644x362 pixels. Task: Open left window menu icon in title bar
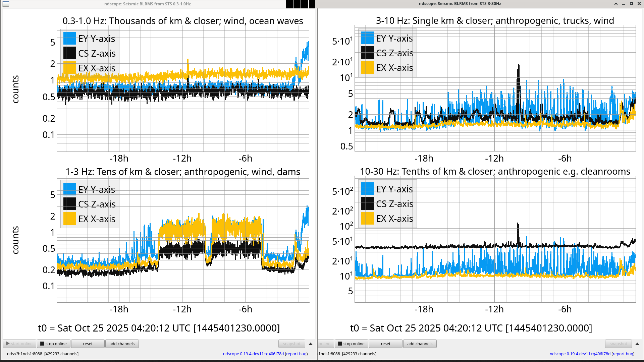(6, 4)
